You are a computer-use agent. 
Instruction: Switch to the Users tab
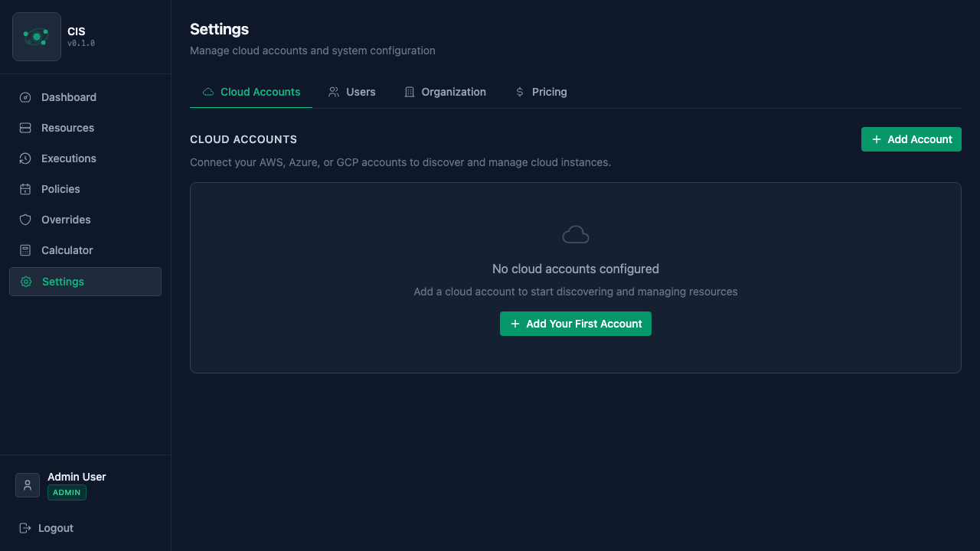click(x=352, y=92)
